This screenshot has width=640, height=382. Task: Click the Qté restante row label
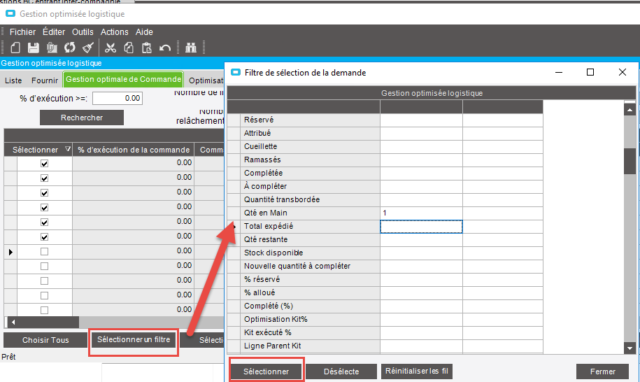266,240
